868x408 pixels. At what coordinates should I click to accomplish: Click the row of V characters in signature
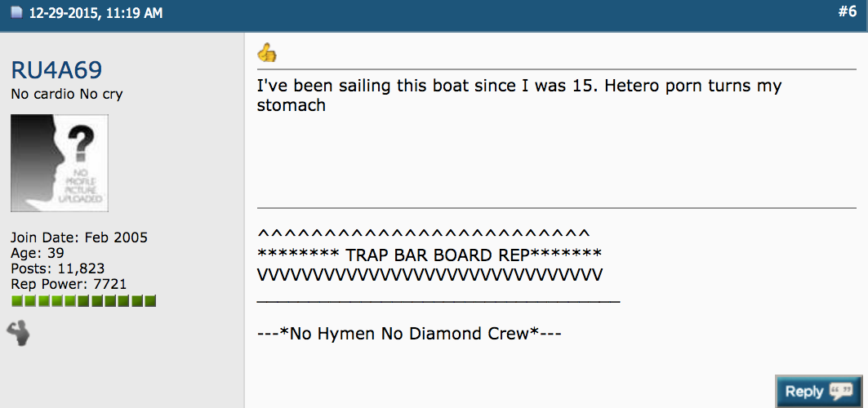pos(430,275)
